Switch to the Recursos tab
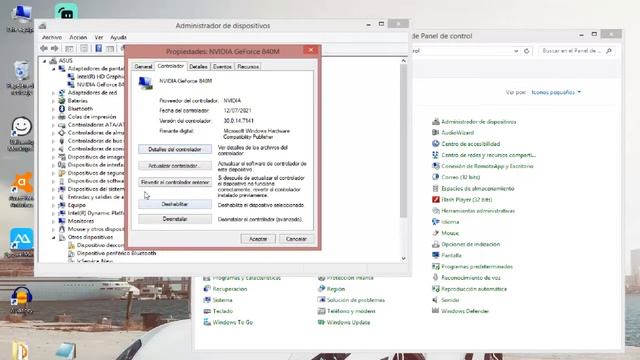 [x=248, y=67]
